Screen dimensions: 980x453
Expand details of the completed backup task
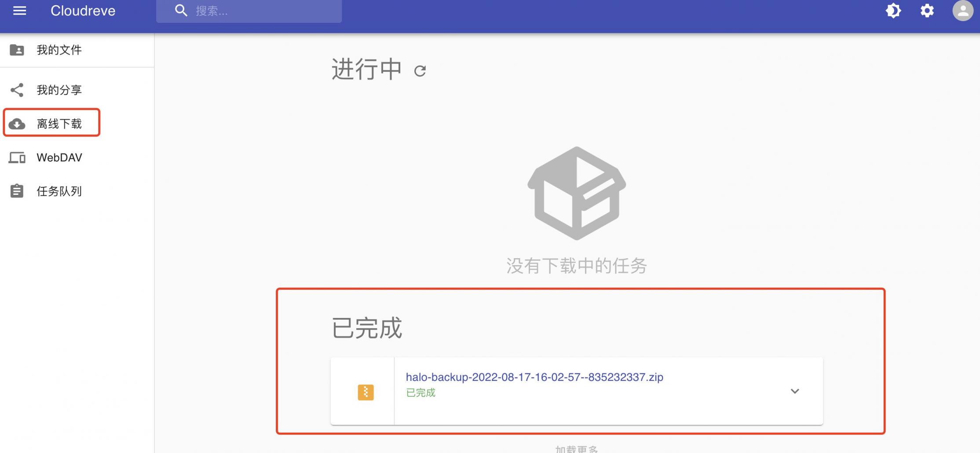(x=794, y=391)
